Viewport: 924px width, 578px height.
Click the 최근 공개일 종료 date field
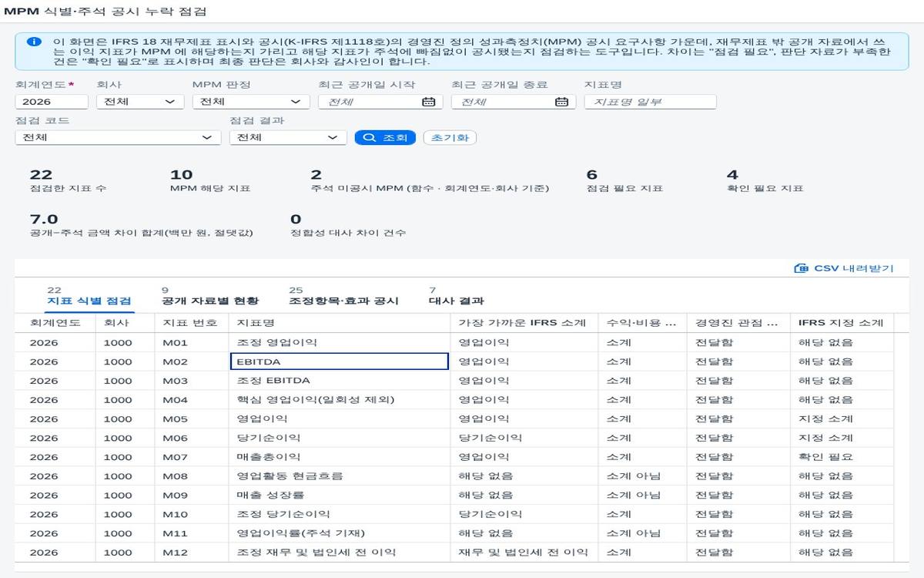(514, 102)
